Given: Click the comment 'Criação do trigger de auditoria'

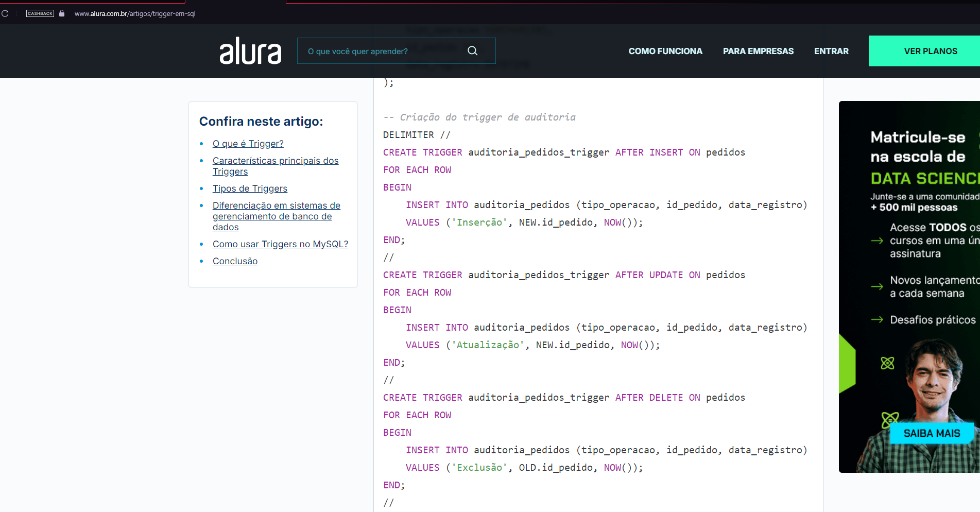Looking at the screenshot, I should 479,117.
